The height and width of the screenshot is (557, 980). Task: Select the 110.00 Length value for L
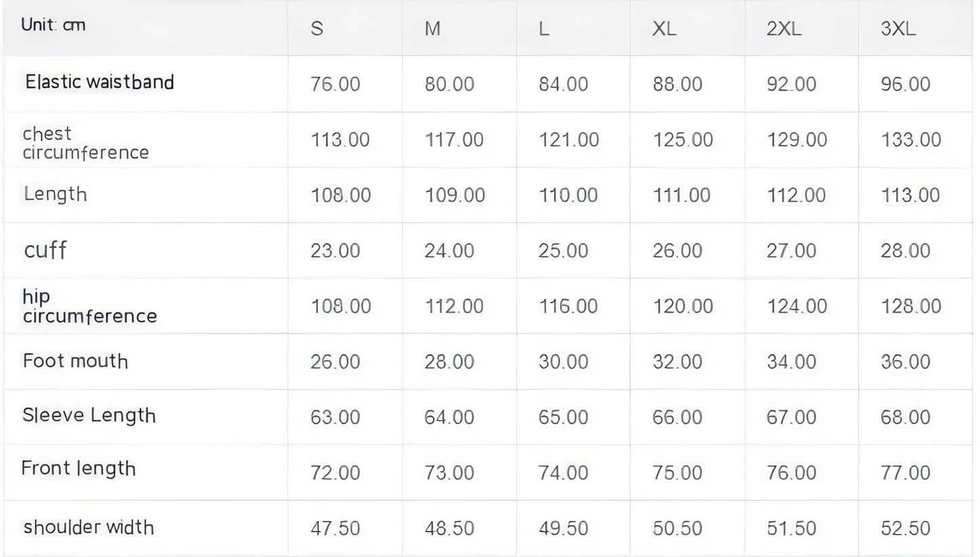pos(568,195)
